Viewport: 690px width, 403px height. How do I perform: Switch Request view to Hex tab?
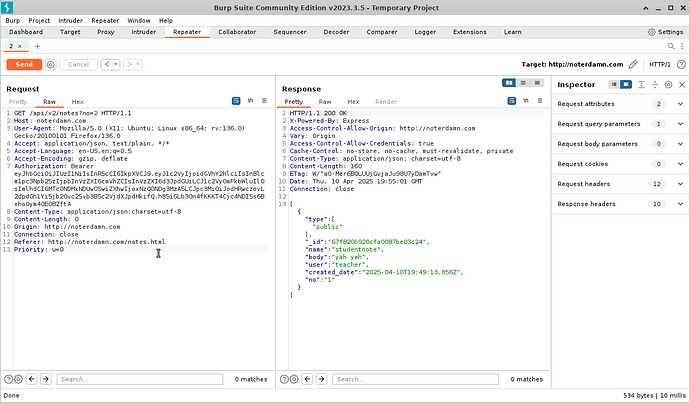[x=77, y=102]
